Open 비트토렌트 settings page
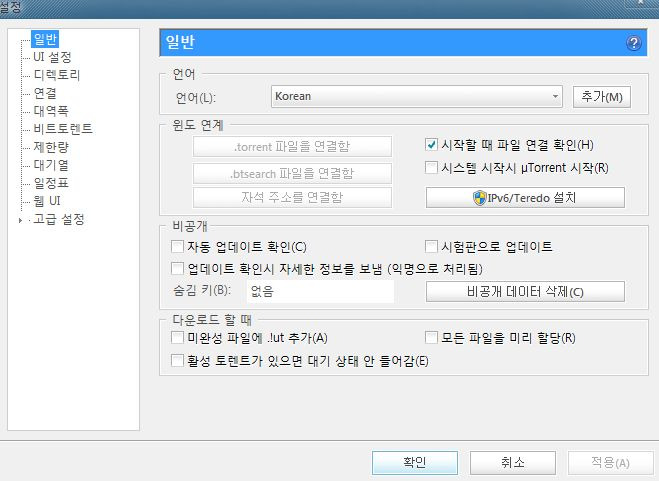659x481 pixels. pyautogui.click(x=63, y=129)
